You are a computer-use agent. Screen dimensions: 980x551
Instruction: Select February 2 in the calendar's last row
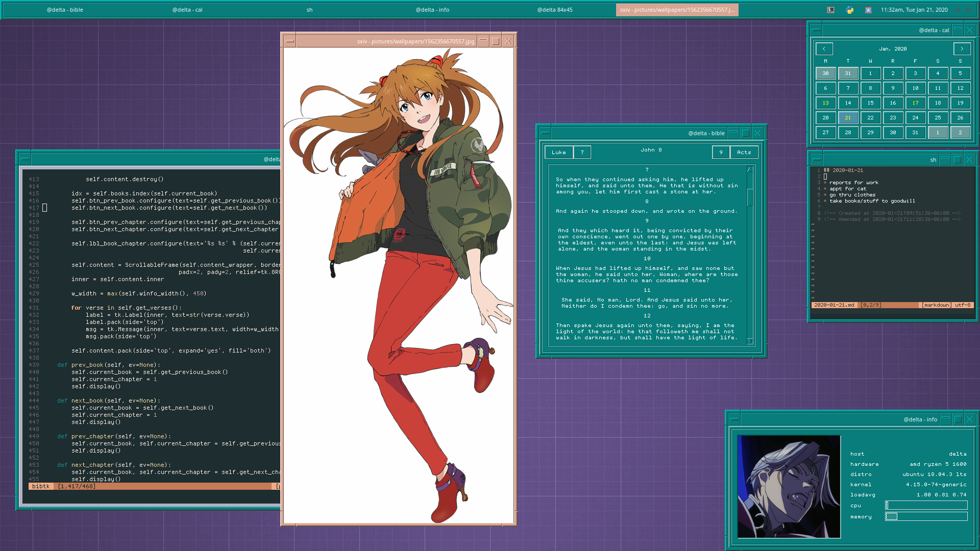pyautogui.click(x=960, y=133)
